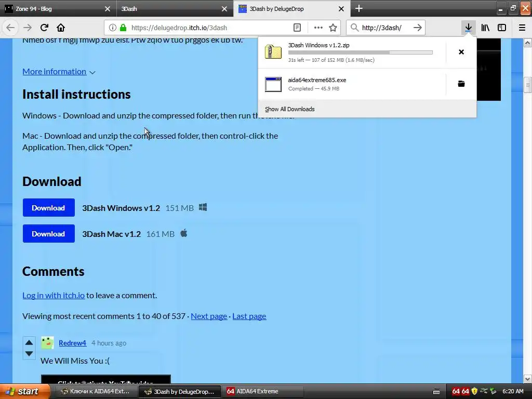Open page actions three-dot menu
532x399 pixels.
[x=318, y=28]
